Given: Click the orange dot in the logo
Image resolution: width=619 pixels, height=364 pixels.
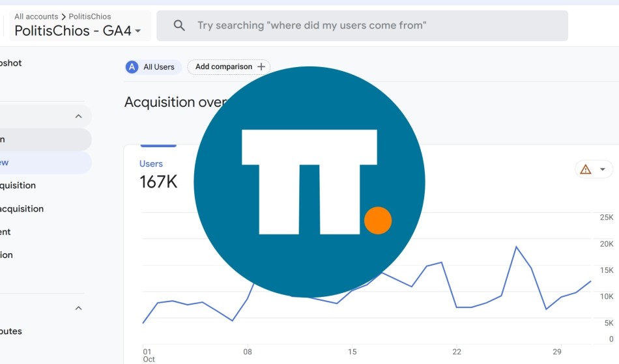Looking at the screenshot, I should coord(378,221).
